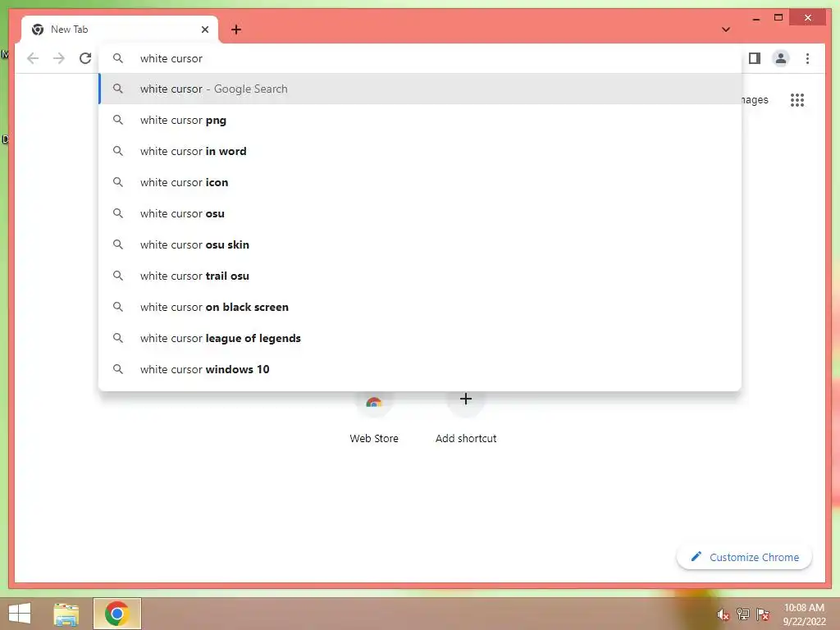Open the profile avatar menu
This screenshot has width=840, height=630.
pyautogui.click(x=781, y=58)
